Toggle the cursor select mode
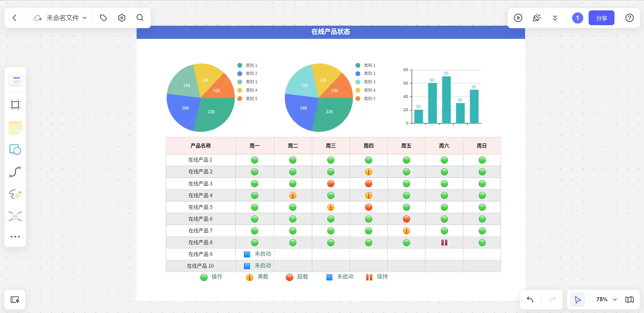 578,299
